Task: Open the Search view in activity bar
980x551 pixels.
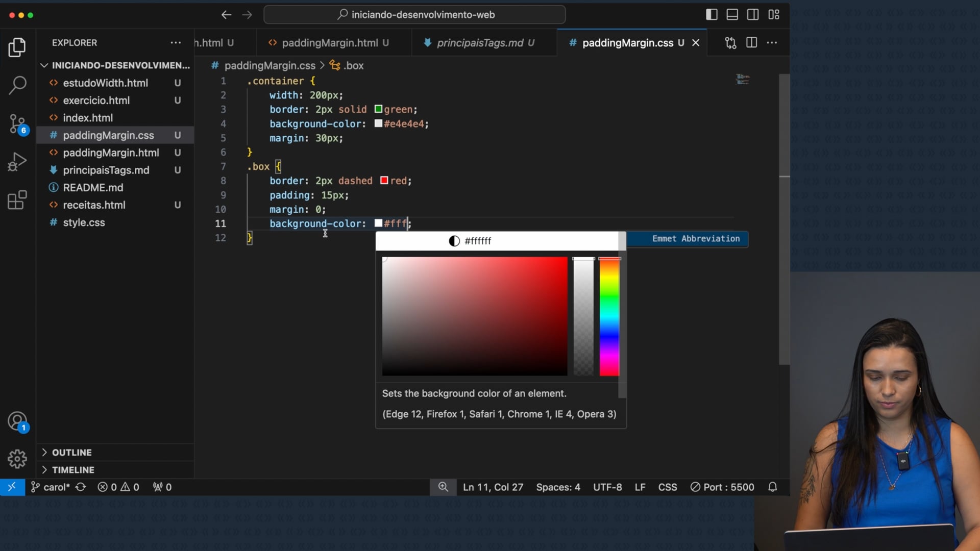Action: (17, 85)
